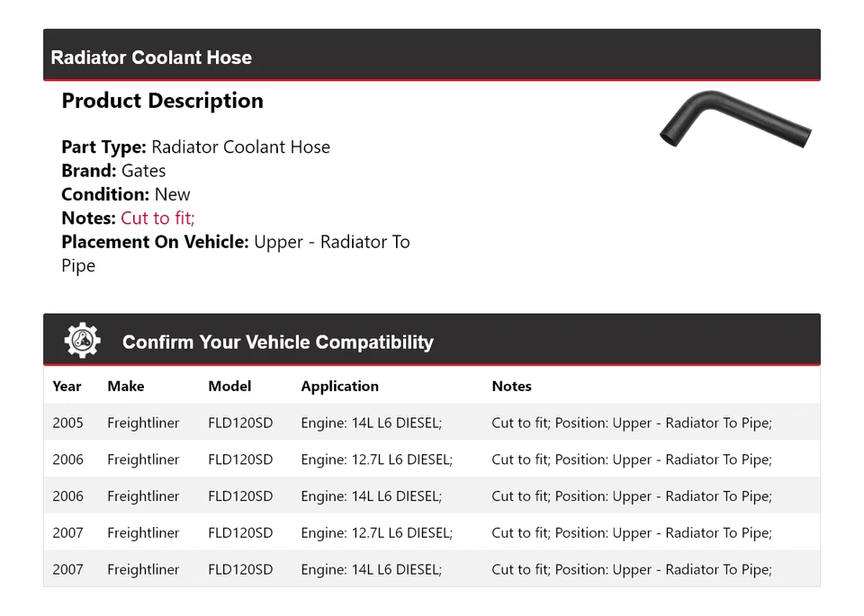The width and height of the screenshot is (864, 616).
Task: Select the 2006 row with 12.7L engine
Action: click(x=432, y=459)
